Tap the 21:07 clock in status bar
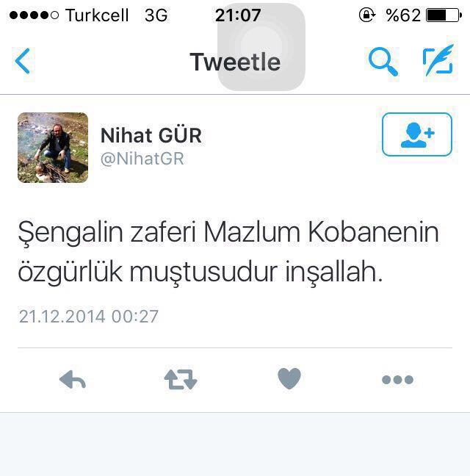This screenshot has height=476, width=470. coord(238,15)
